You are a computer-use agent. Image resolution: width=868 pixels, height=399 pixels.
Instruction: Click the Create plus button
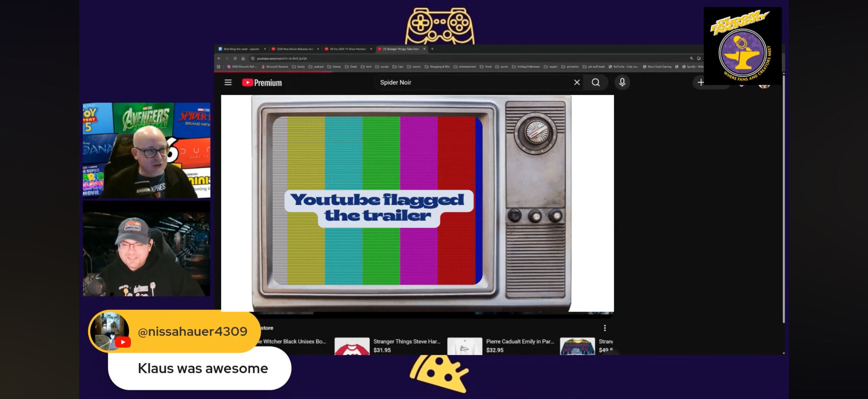click(x=700, y=82)
